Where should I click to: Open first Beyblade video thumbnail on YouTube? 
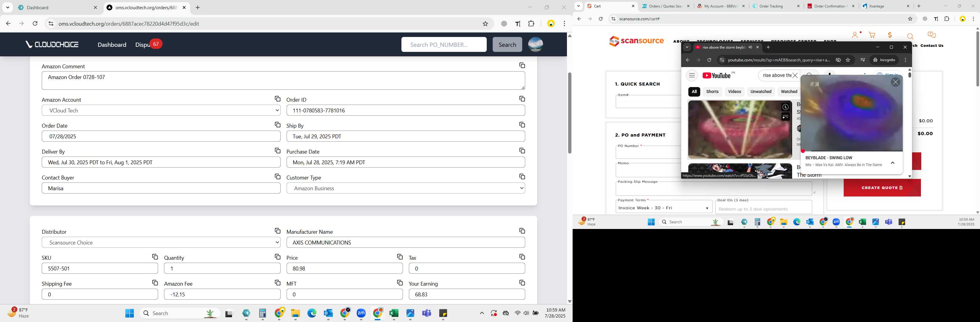[740, 129]
